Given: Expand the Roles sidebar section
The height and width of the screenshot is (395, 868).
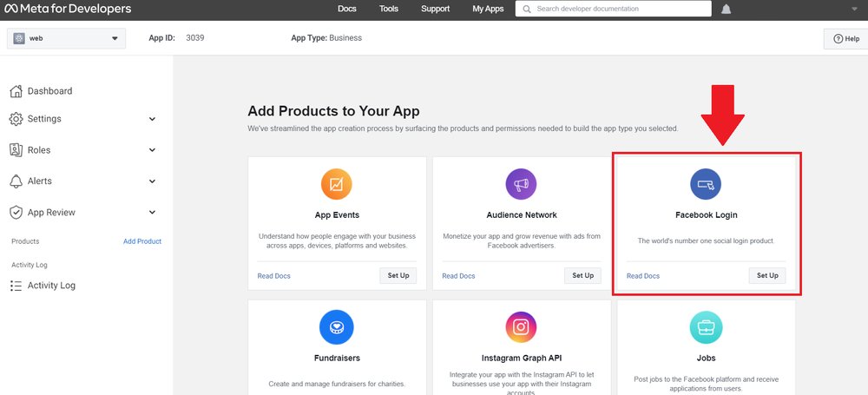Looking at the screenshot, I should (152, 150).
